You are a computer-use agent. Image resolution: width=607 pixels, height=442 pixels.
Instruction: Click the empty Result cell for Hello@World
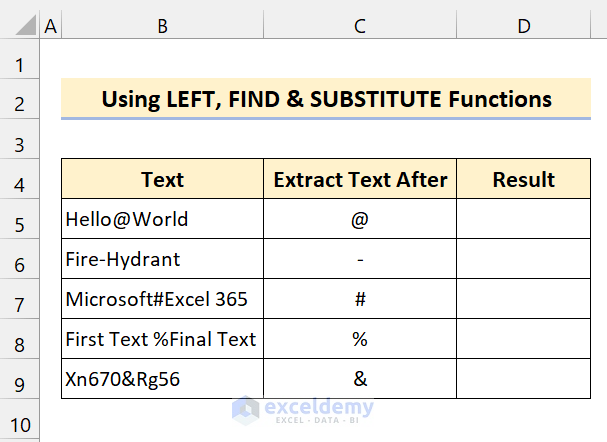pyautogui.click(x=523, y=219)
